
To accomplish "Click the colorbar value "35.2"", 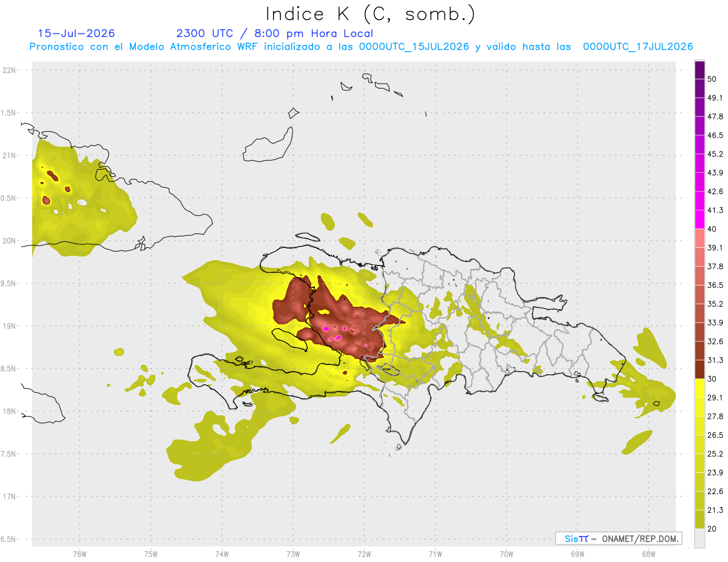I will click(715, 304).
